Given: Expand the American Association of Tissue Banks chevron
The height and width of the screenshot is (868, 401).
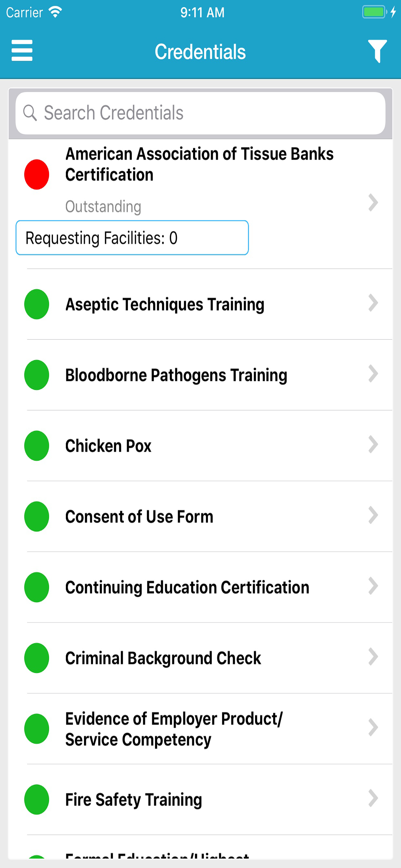Looking at the screenshot, I should tap(373, 202).
